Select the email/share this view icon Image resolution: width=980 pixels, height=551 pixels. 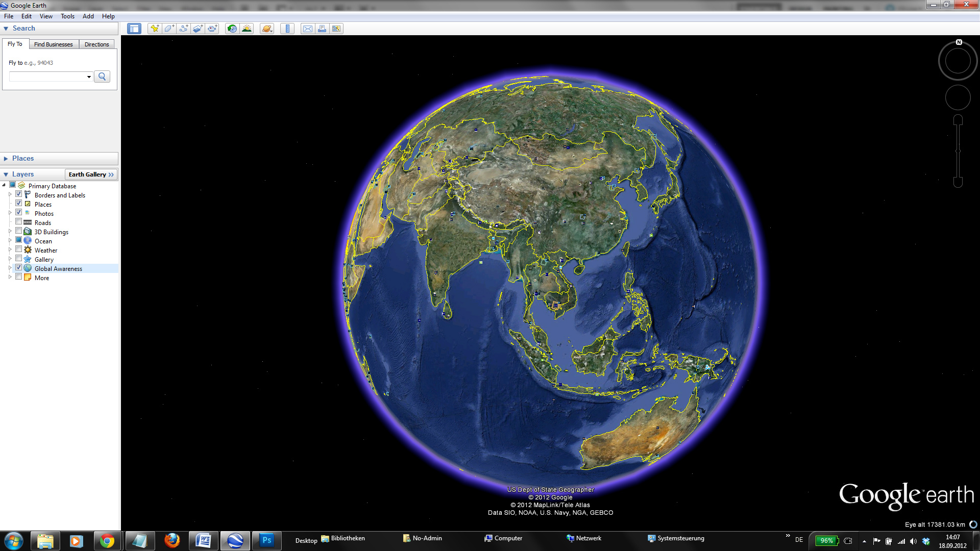coord(308,28)
